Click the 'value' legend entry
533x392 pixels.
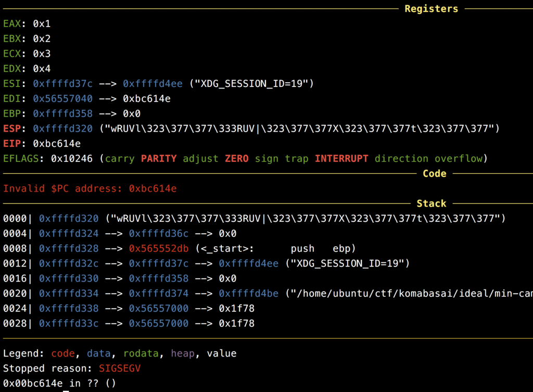click(222, 353)
